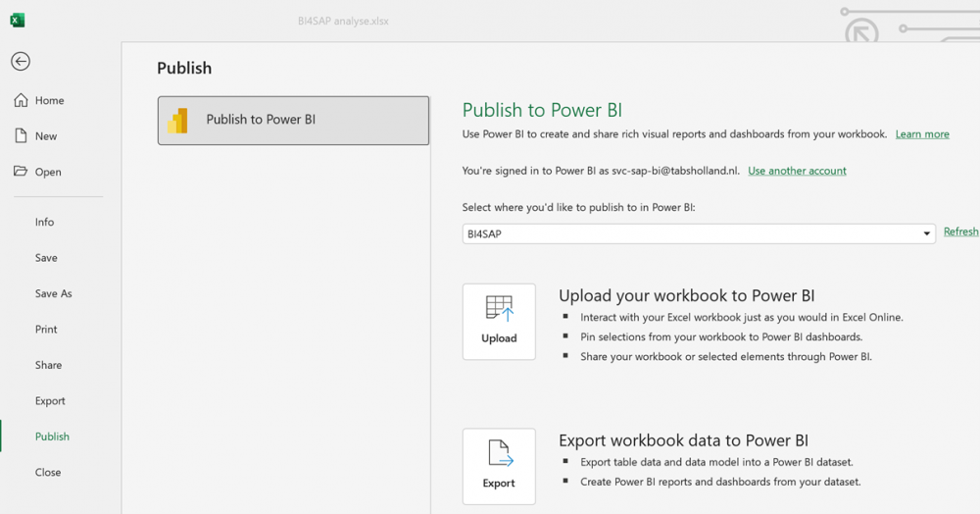Click the Upload workbook button
Screen dimensions: 980x514
point(499,322)
